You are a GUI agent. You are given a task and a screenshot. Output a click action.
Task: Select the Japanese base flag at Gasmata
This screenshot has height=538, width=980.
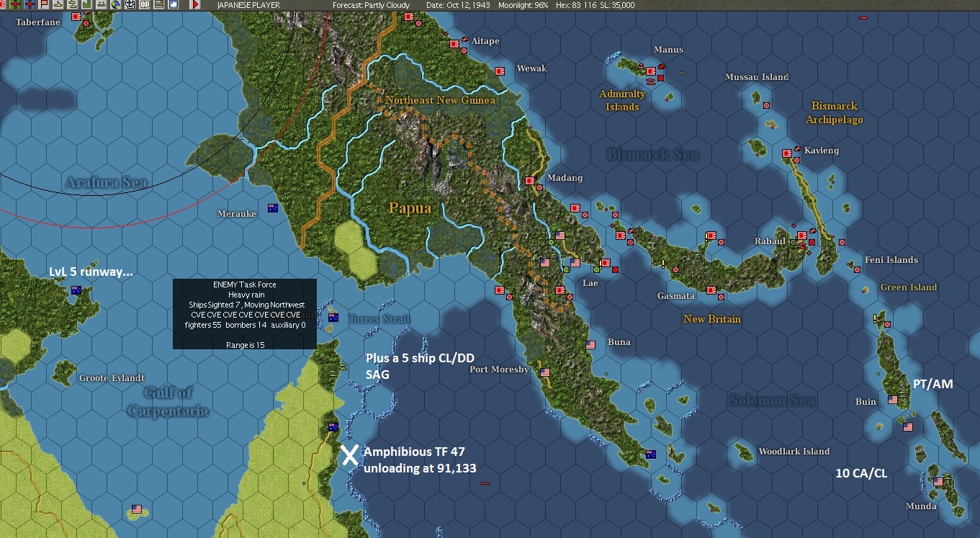click(711, 290)
